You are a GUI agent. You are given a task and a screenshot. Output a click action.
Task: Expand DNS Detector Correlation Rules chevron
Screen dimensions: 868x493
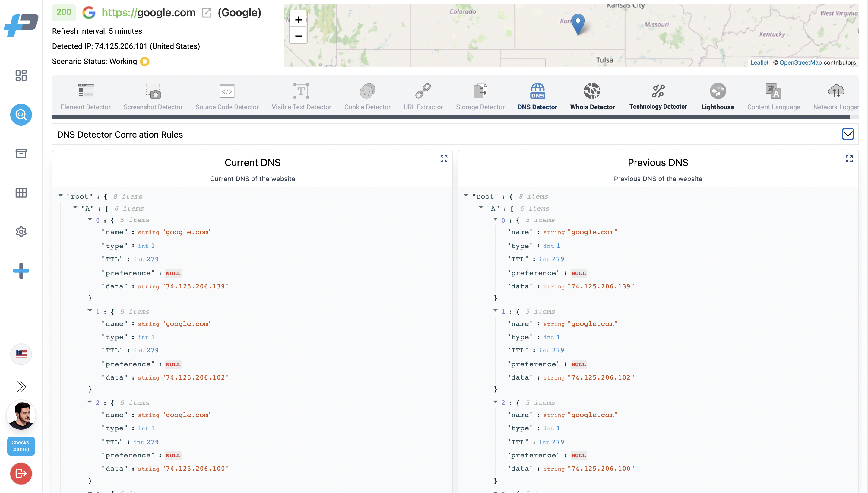[848, 134]
